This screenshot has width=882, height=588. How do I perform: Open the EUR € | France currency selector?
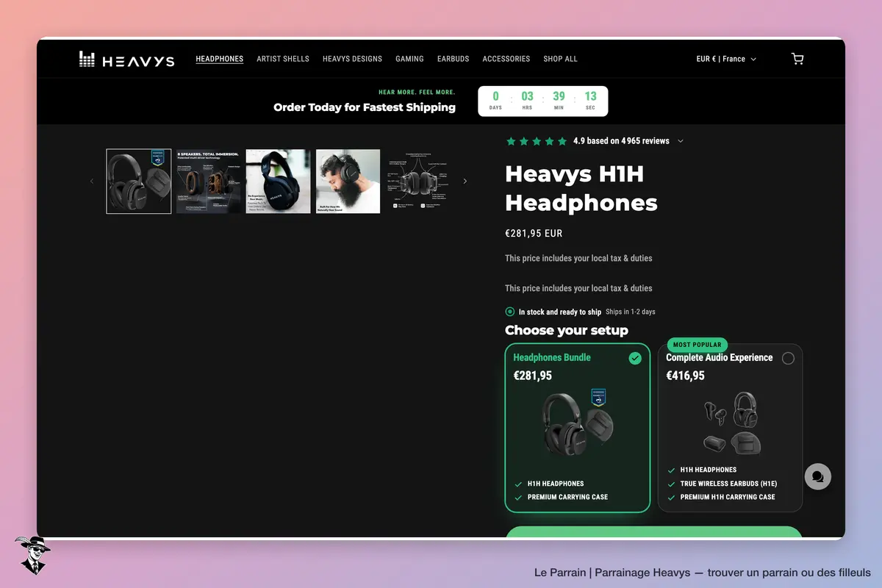[726, 59]
